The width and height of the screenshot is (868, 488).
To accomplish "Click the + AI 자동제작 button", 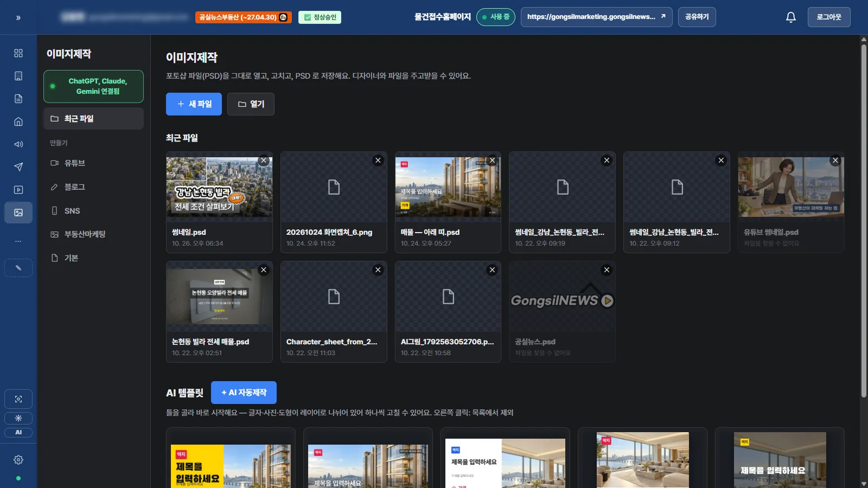I will click(244, 393).
